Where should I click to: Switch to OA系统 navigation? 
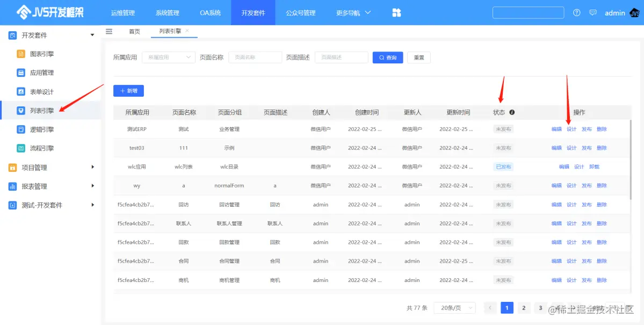coord(211,13)
